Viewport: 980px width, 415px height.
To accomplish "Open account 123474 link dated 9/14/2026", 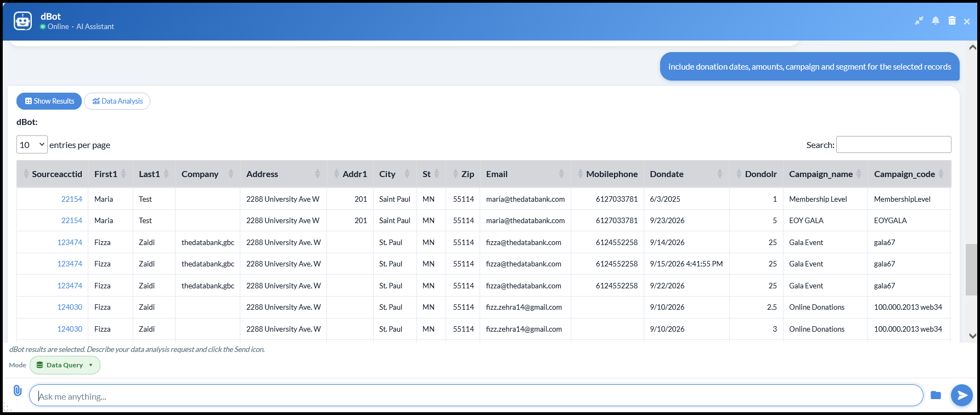I will (70, 242).
